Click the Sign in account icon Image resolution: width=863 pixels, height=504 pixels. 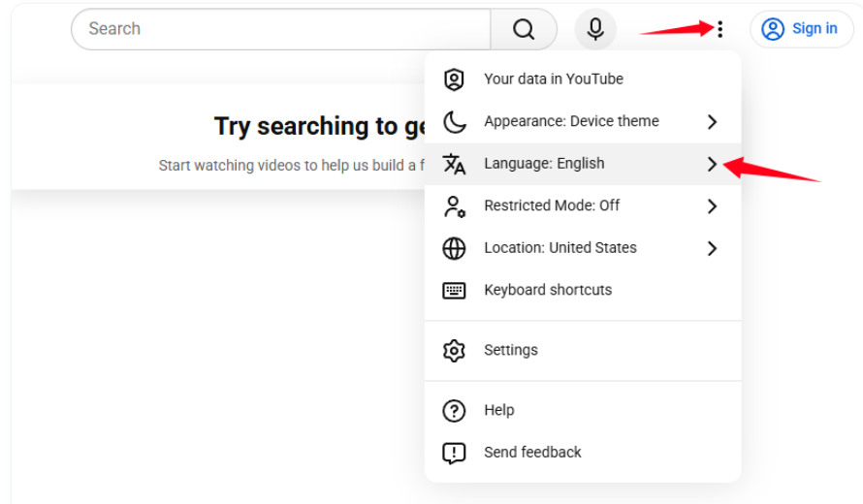click(773, 29)
